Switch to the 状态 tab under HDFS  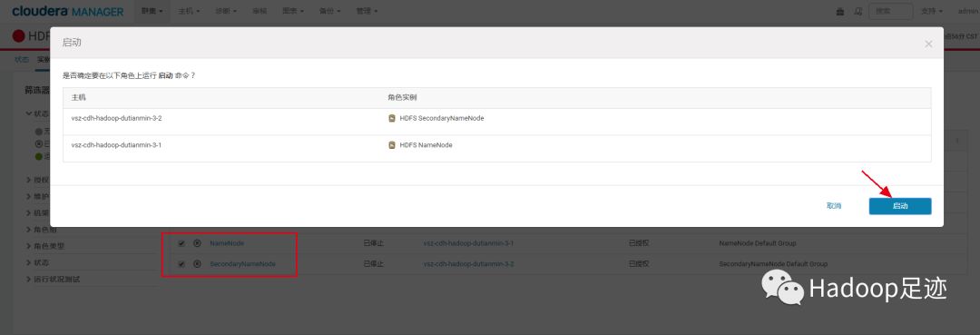pos(21,59)
